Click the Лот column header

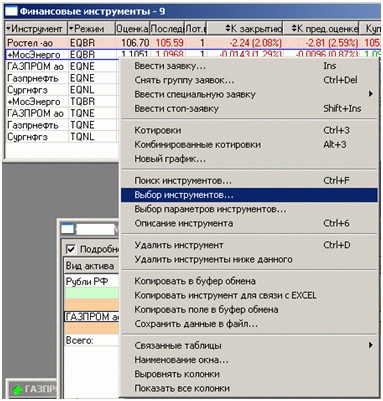click(x=196, y=29)
